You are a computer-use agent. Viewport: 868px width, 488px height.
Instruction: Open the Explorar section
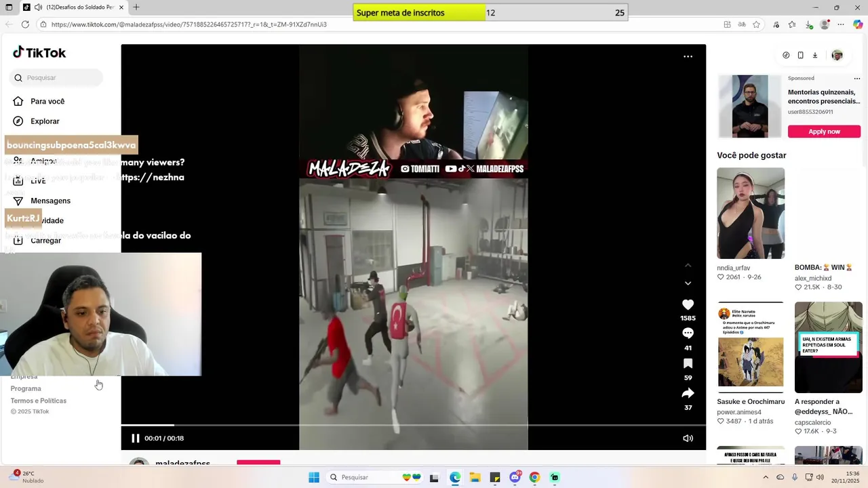36,121
